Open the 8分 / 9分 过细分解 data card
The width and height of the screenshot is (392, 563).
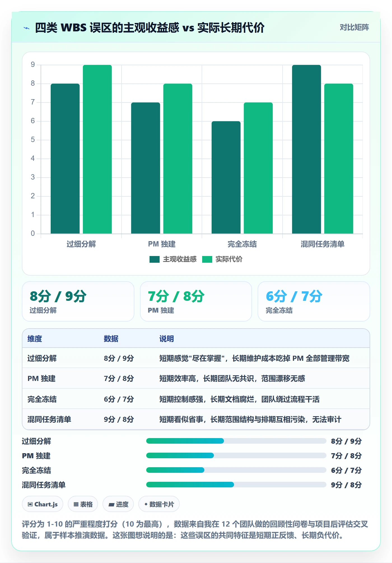point(78,301)
